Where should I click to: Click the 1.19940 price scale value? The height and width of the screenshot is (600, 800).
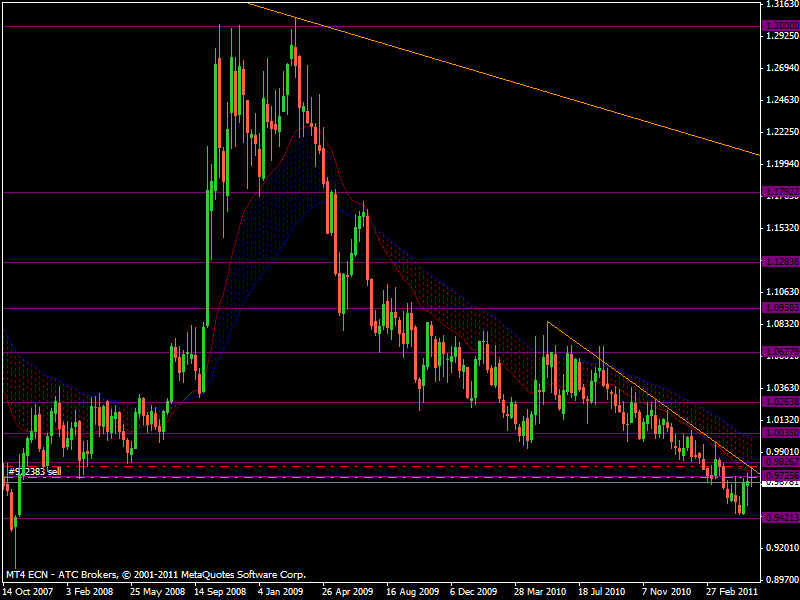click(782, 164)
